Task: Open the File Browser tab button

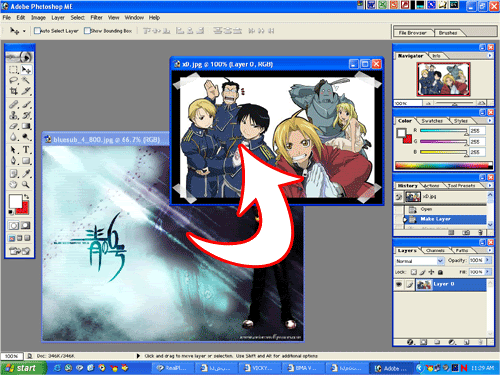Action: point(412,33)
